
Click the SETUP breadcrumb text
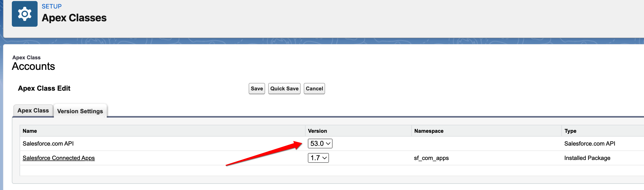click(x=52, y=6)
